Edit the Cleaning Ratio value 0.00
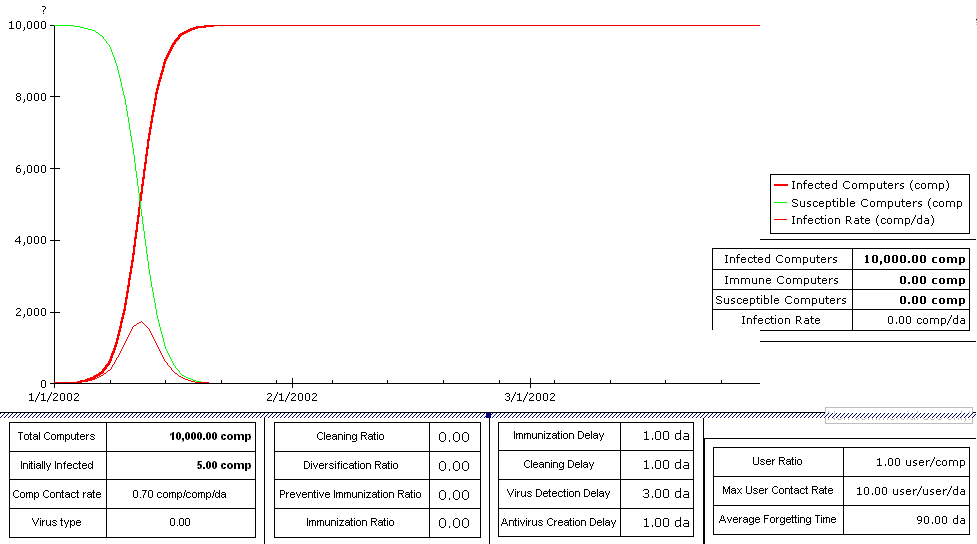 (454, 437)
